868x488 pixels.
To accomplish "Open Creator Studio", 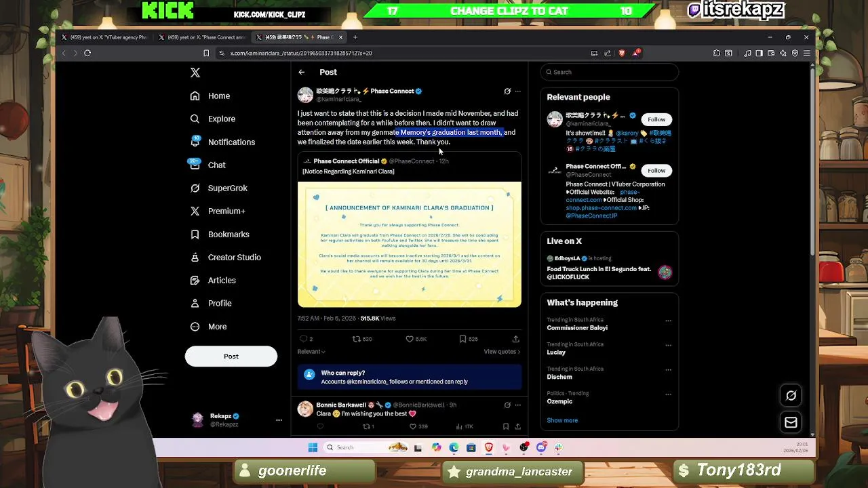I will [x=225, y=258].
